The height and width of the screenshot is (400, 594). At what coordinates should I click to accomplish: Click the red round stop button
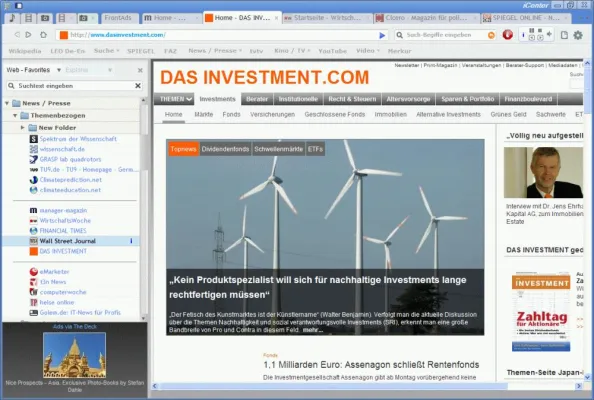click(x=508, y=35)
